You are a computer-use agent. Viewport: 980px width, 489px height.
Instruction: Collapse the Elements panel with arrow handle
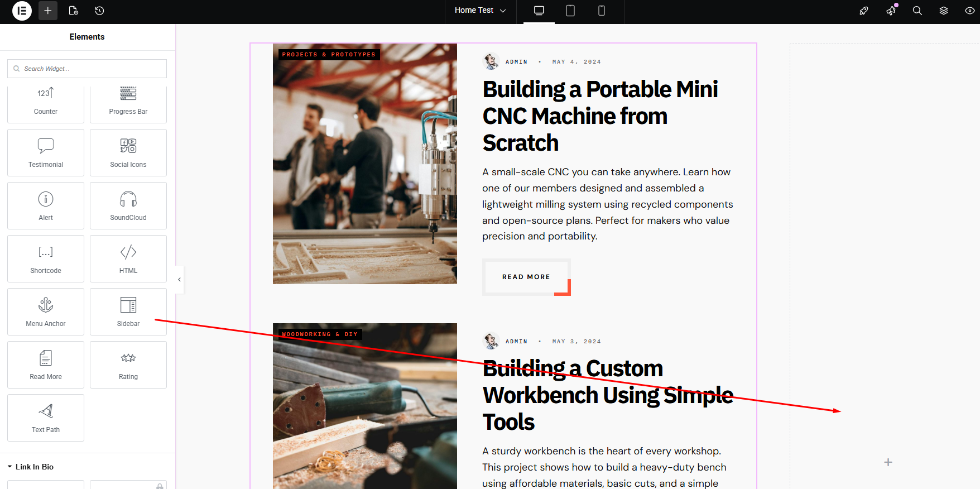[x=179, y=280]
